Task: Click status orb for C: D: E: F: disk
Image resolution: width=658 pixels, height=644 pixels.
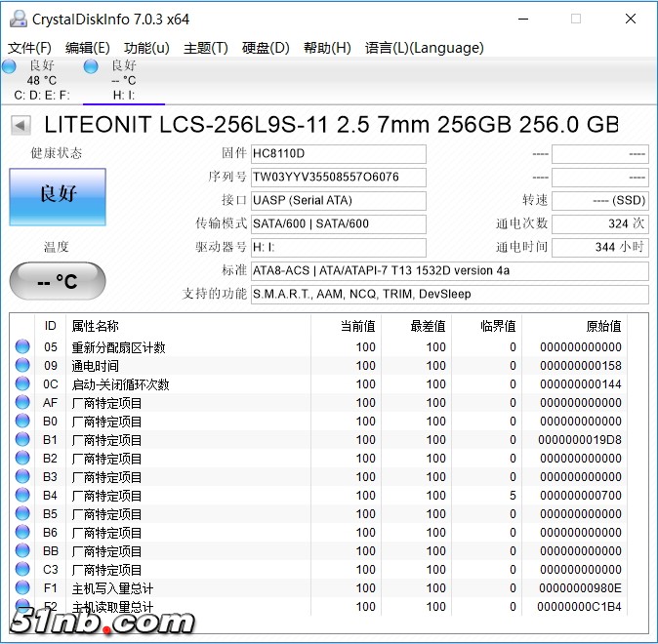Action: click(9, 66)
